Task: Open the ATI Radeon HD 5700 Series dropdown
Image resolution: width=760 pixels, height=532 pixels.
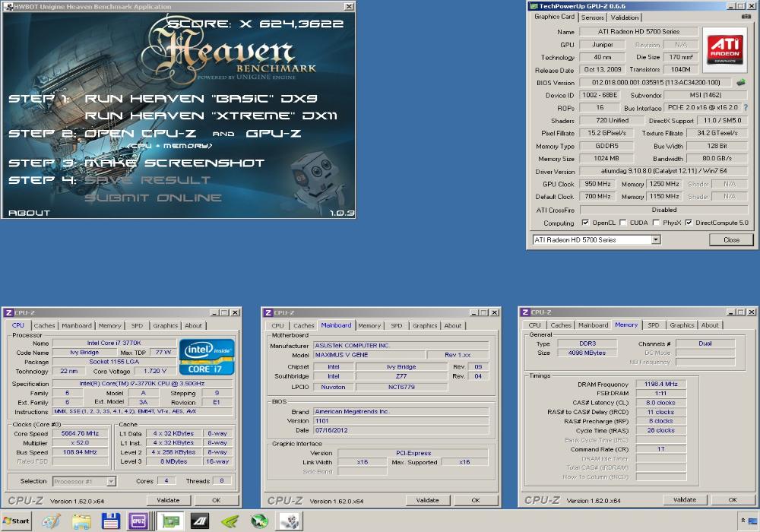Action: click(x=655, y=239)
